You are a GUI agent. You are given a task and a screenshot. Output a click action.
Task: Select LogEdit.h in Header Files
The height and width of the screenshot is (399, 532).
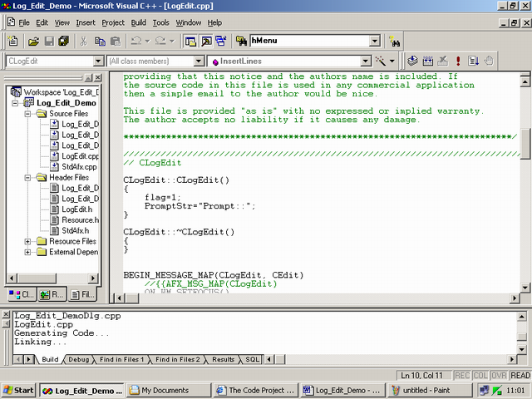point(71,209)
